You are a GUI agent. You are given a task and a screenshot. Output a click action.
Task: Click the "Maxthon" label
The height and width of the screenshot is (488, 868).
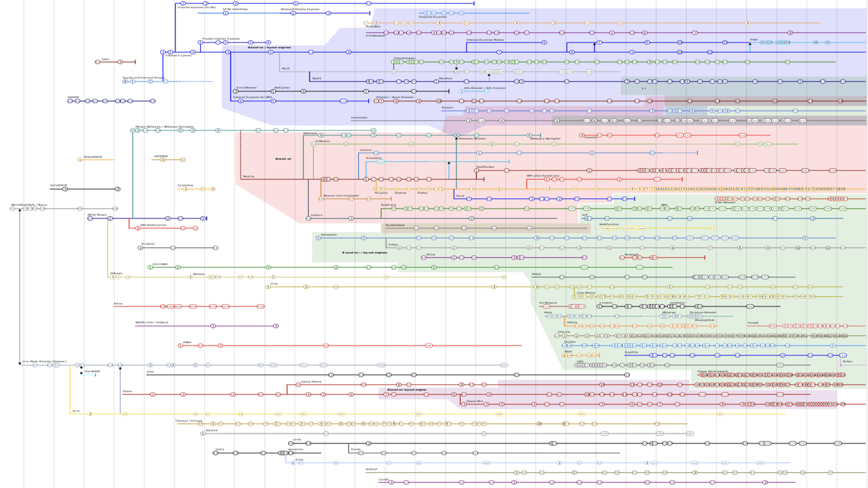pyautogui.click(x=445, y=78)
